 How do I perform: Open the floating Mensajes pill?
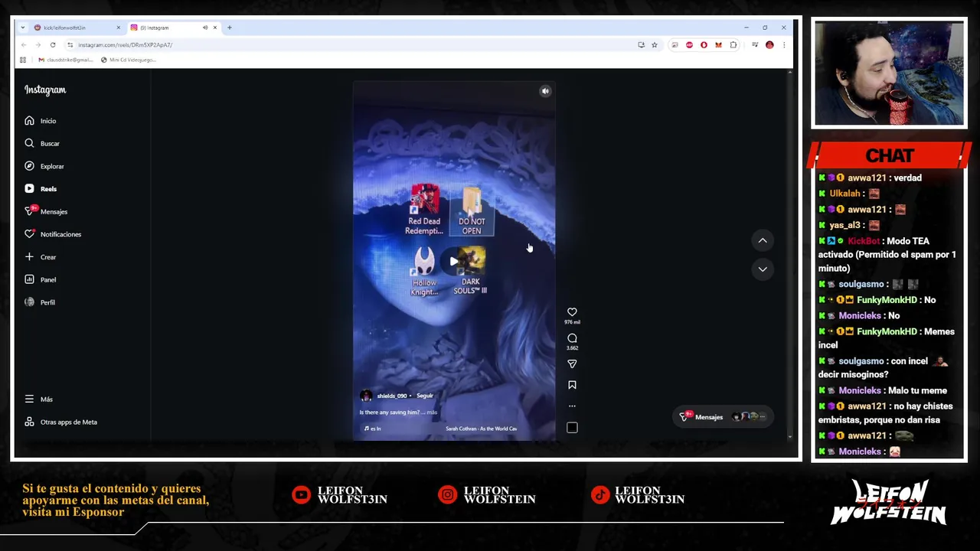click(x=723, y=417)
